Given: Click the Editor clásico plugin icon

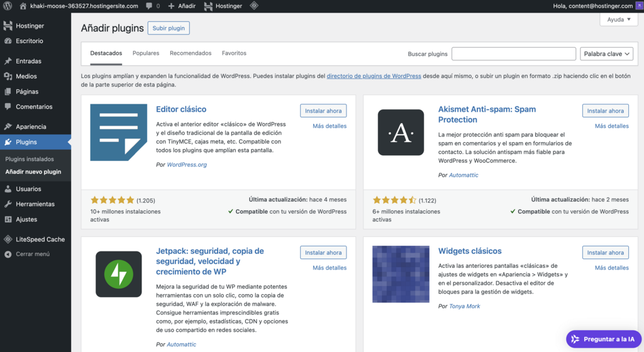Looking at the screenshot, I should (x=118, y=132).
